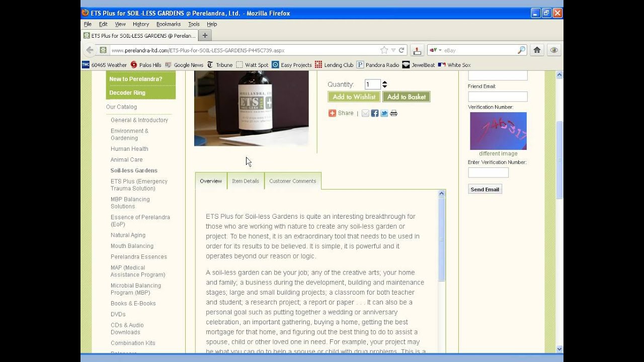Click the Add to Basket button

point(407,97)
